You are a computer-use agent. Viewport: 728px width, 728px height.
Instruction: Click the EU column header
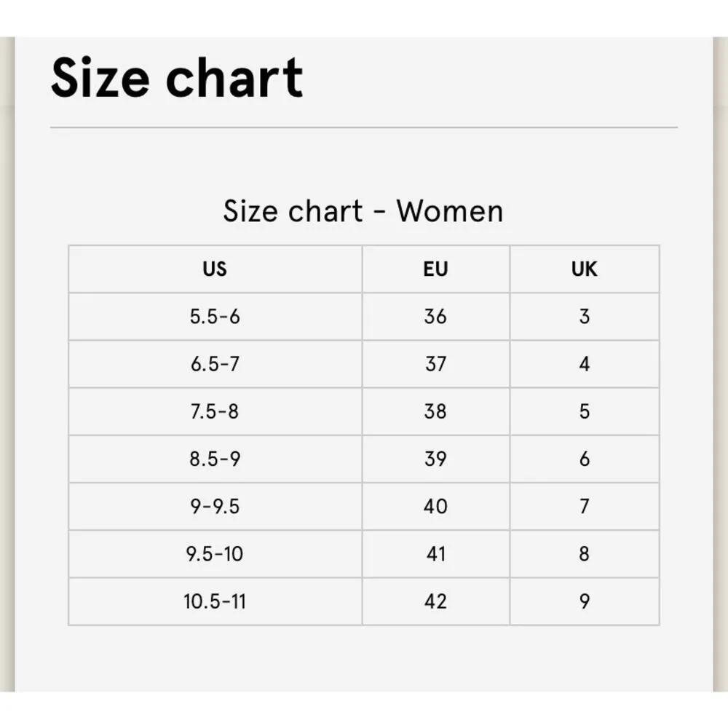(435, 269)
